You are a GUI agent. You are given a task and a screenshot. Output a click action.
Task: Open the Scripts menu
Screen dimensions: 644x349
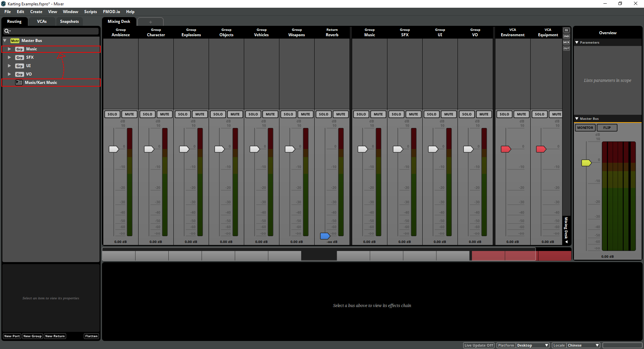tap(91, 12)
